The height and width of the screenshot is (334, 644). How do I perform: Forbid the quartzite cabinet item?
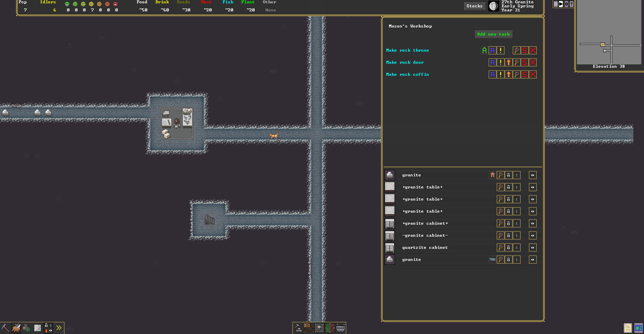pos(508,247)
